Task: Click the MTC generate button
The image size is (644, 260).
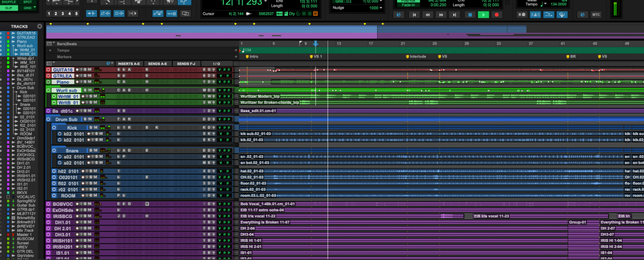Action: coord(596,14)
